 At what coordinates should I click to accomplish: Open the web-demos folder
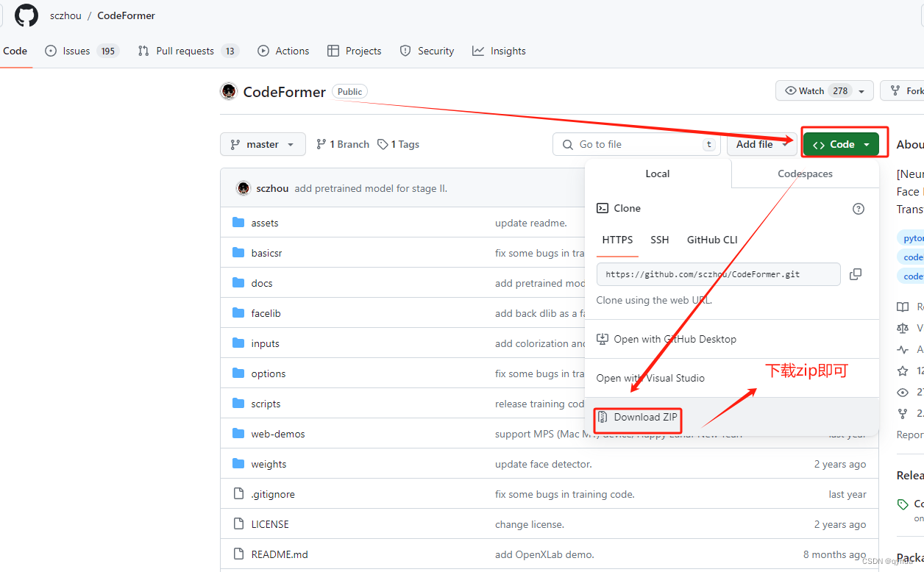pos(278,434)
